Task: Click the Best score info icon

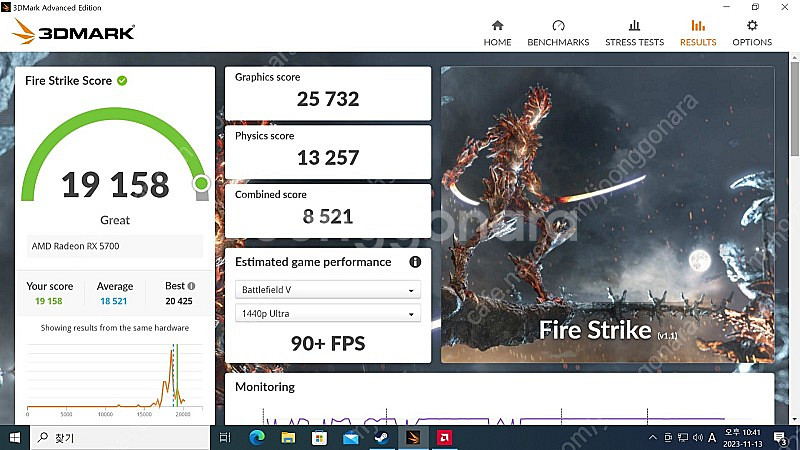Action: click(x=191, y=286)
